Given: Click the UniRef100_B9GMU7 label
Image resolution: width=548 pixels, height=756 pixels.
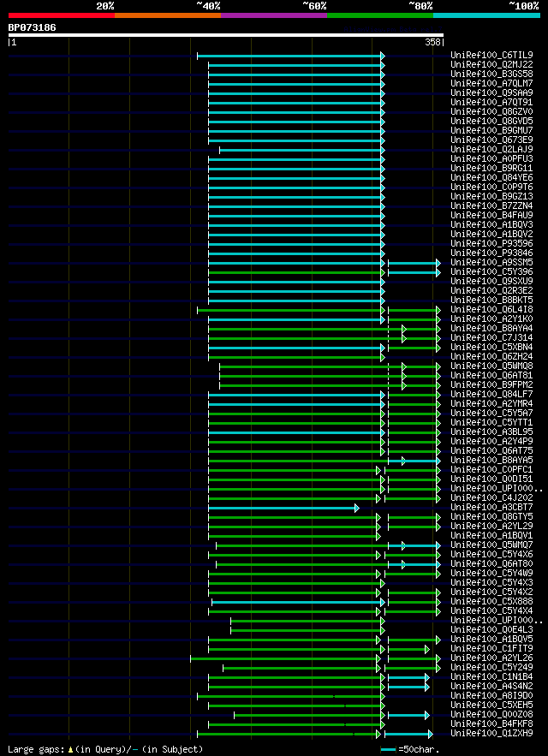Looking at the screenshot, I should (x=491, y=131).
